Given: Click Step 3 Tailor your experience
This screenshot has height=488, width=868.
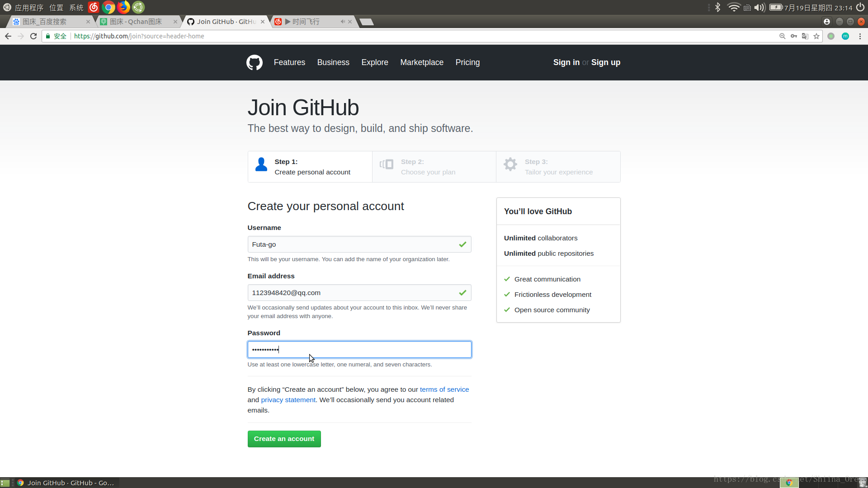Looking at the screenshot, I should pos(558,167).
